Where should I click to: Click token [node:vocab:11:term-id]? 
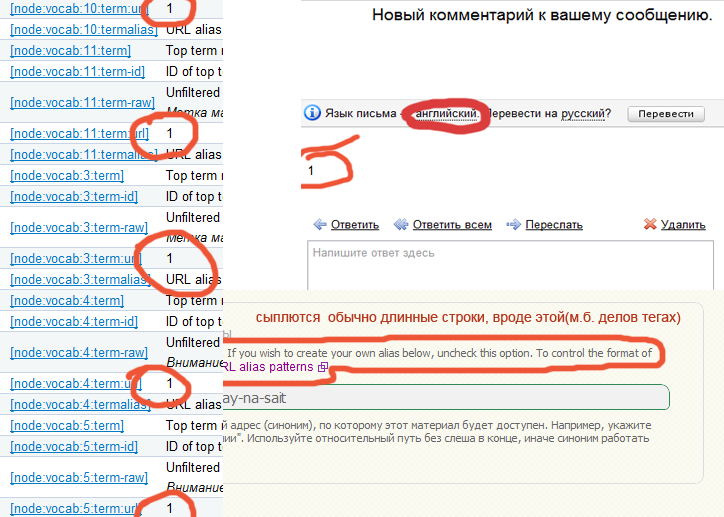coord(78,72)
